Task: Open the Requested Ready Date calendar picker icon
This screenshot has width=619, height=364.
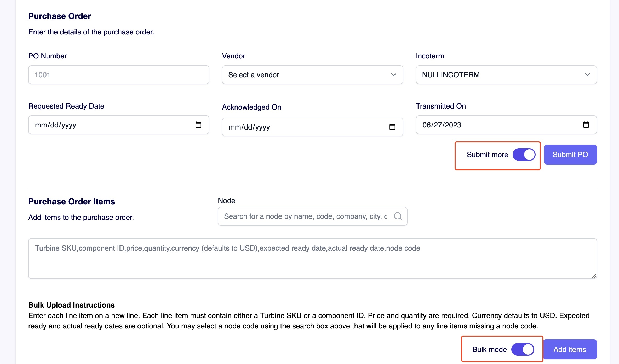Action: (x=199, y=125)
